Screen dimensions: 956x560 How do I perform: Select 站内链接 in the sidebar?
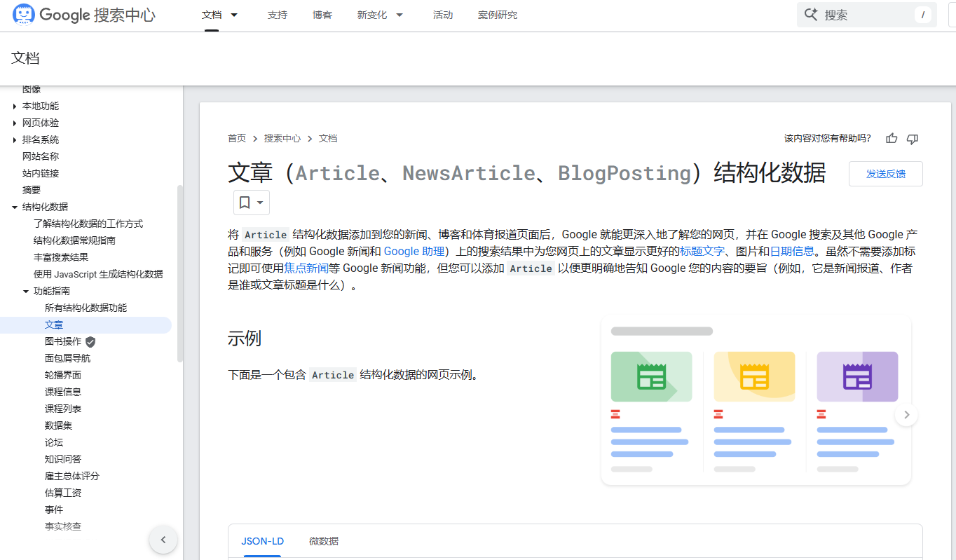tap(41, 174)
